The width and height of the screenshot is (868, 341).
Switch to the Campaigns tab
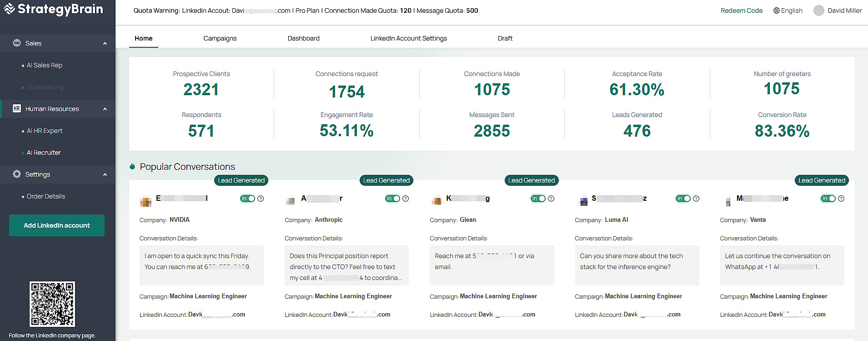[x=220, y=38]
